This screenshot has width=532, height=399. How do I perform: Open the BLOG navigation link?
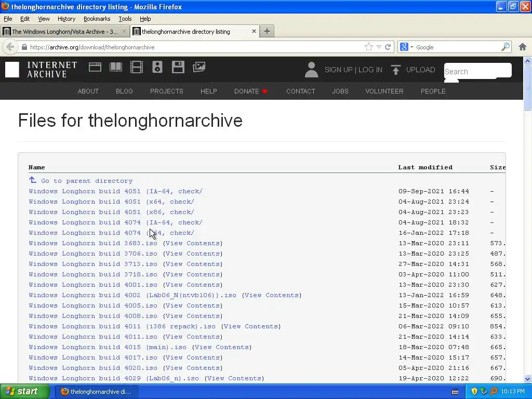[x=124, y=91]
